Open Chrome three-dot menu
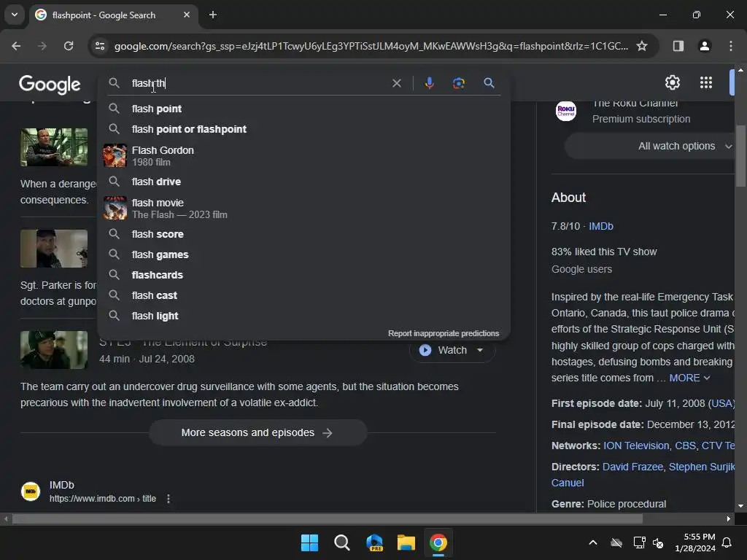Screen dimensions: 747x560 (x=731, y=46)
